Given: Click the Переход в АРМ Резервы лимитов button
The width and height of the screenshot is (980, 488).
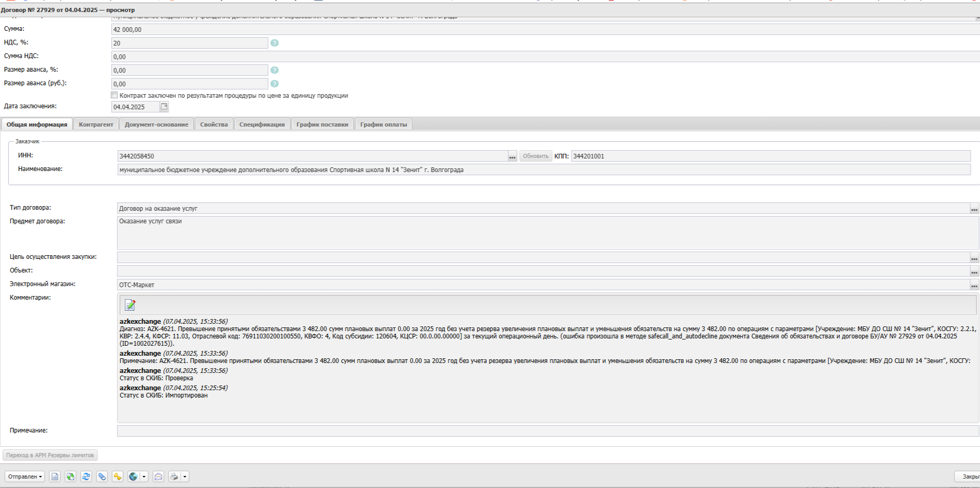Looking at the screenshot, I should (50, 455).
